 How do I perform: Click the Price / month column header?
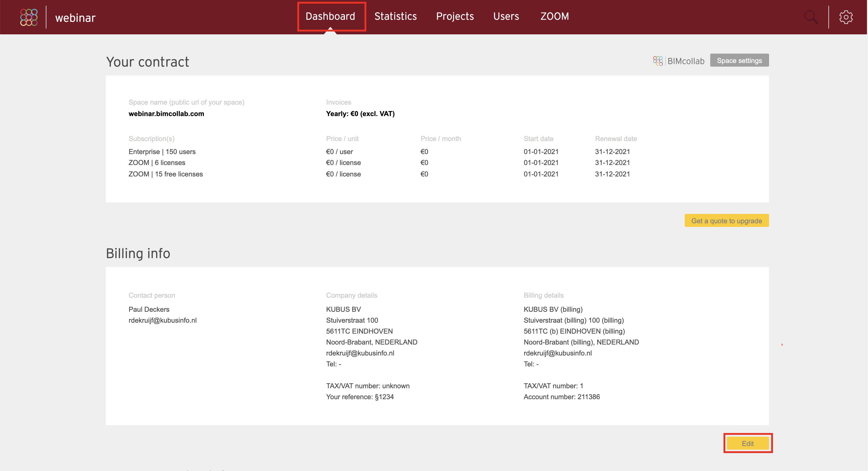(x=441, y=139)
